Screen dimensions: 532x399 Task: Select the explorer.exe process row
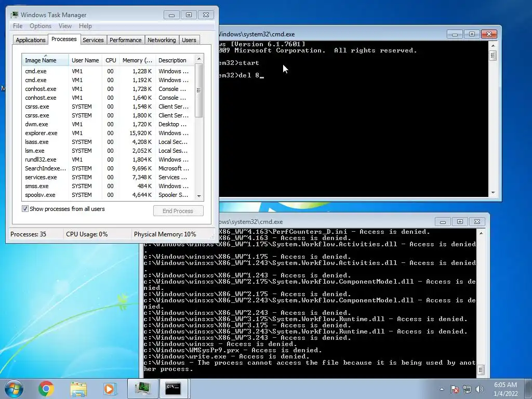click(x=108, y=133)
